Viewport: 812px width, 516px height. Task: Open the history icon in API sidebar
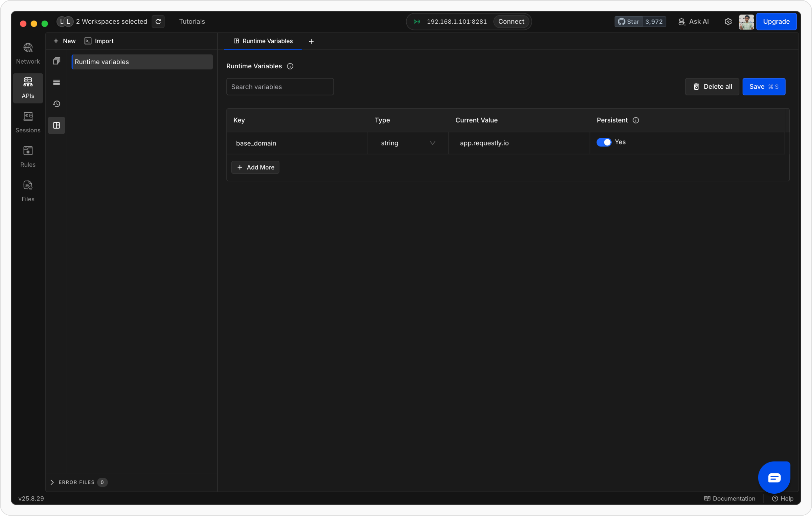57,104
